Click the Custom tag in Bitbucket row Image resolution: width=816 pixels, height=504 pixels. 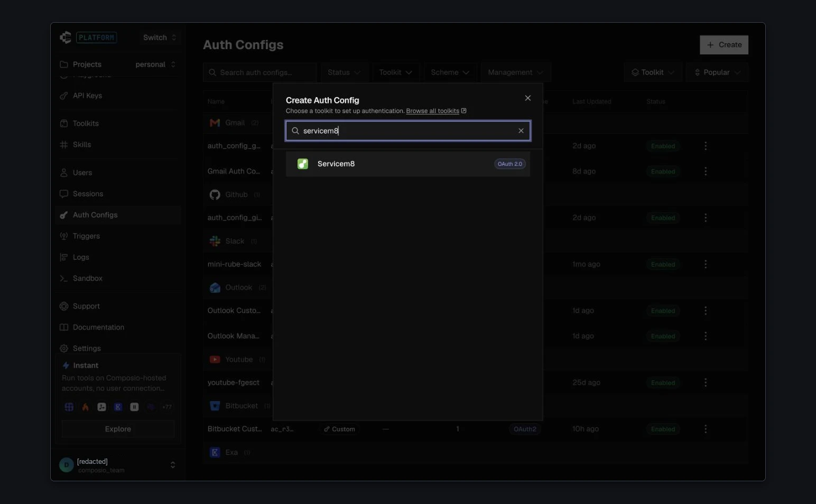[x=339, y=429]
